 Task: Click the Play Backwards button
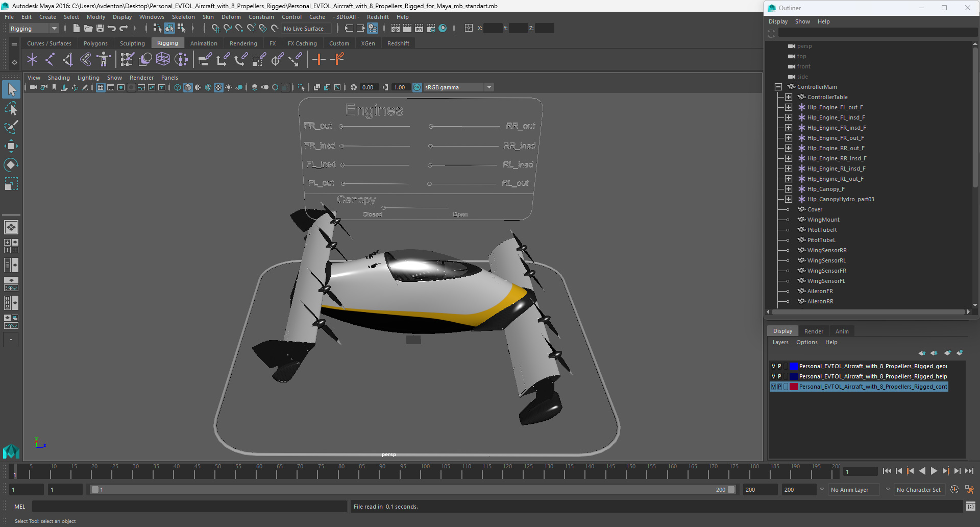coord(922,471)
